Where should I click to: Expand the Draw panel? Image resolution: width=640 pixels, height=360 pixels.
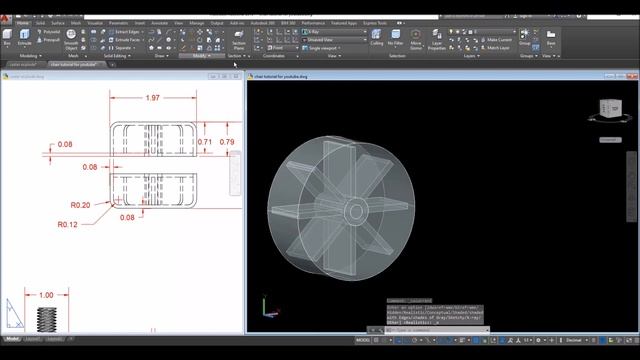click(x=161, y=56)
